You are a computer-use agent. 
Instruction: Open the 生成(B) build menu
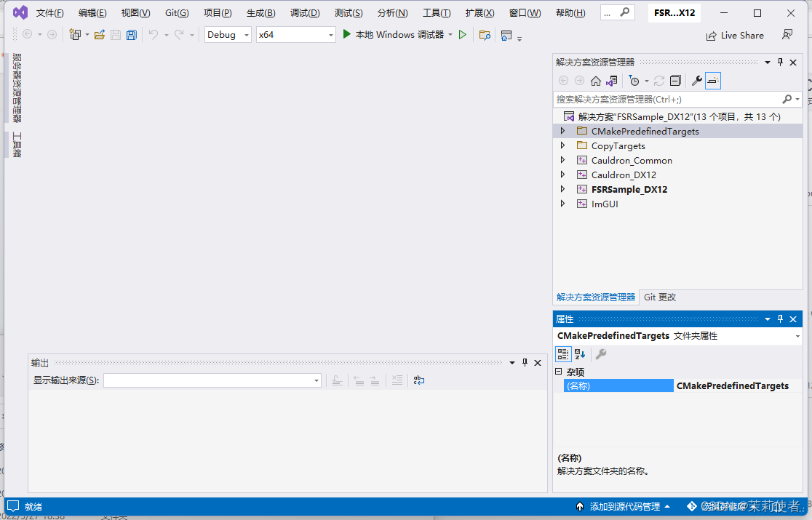(261, 13)
